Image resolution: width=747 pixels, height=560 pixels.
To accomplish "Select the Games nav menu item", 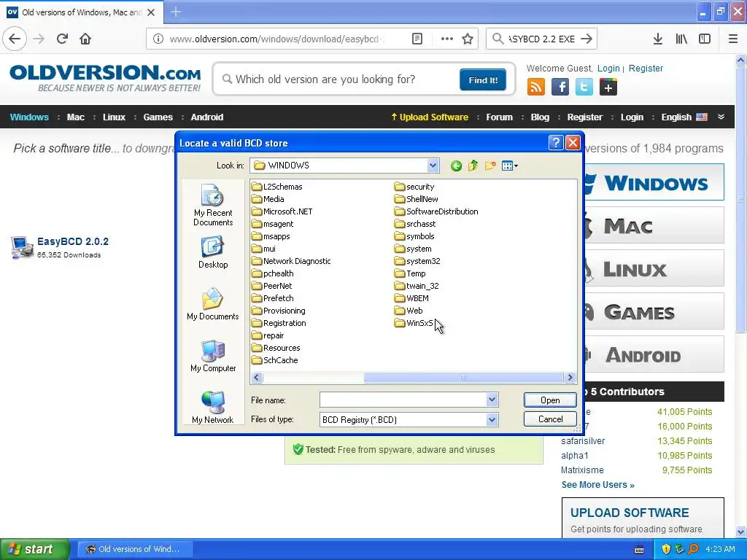I will pyautogui.click(x=158, y=117).
